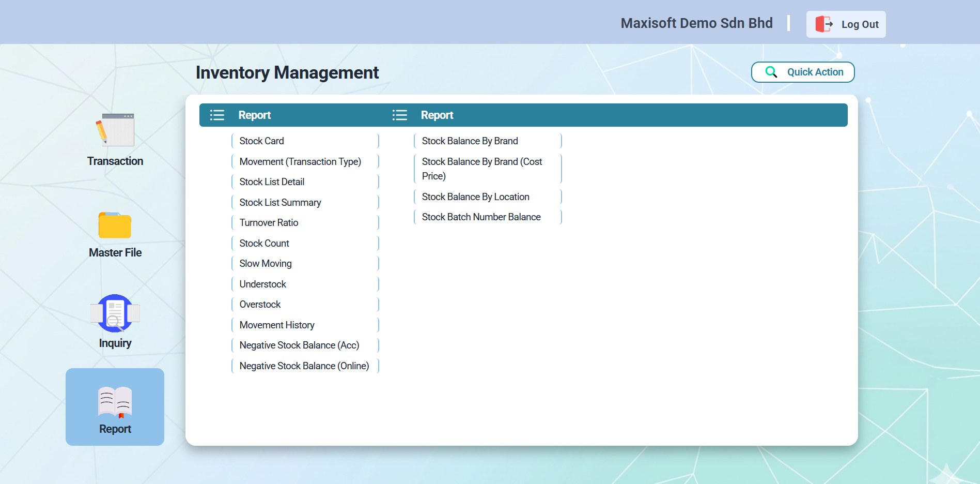The width and height of the screenshot is (980, 484).
Task: Click the Inquiry menu label
Action: pyautogui.click(x=115, y=343)
